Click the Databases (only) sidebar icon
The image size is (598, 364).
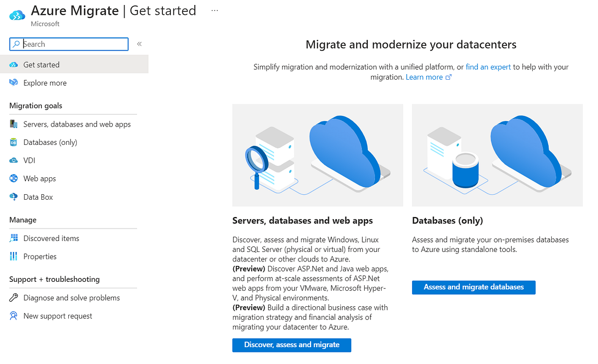click(x=14, y=142)
